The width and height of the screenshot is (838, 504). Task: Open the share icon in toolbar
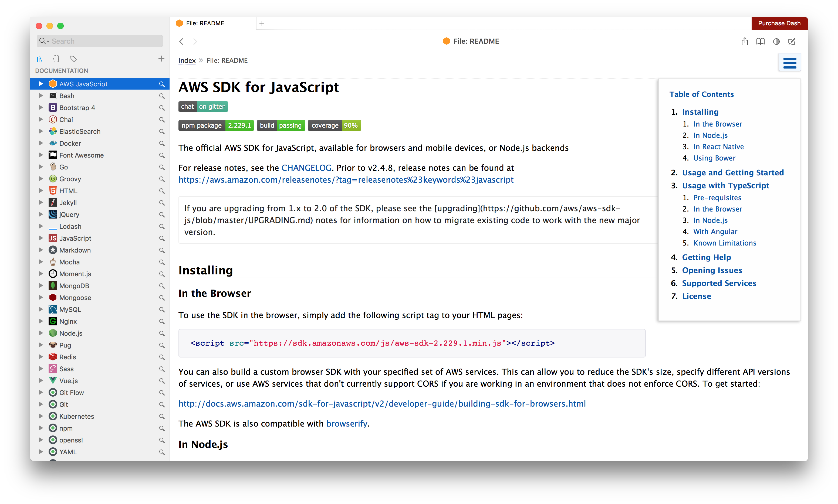click(744, 42)
